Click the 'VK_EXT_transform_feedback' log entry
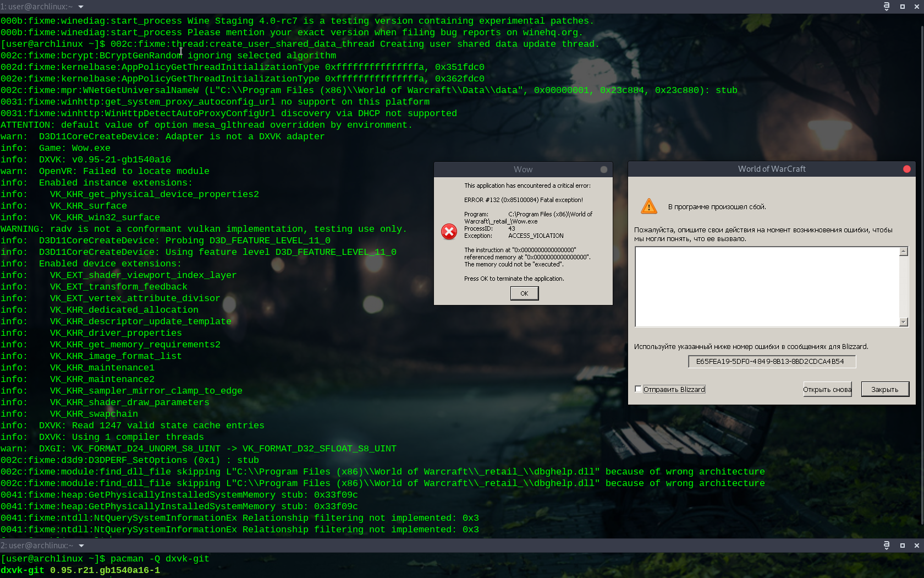Viewport: 924px width, 578px height. [x=119, y=287]
